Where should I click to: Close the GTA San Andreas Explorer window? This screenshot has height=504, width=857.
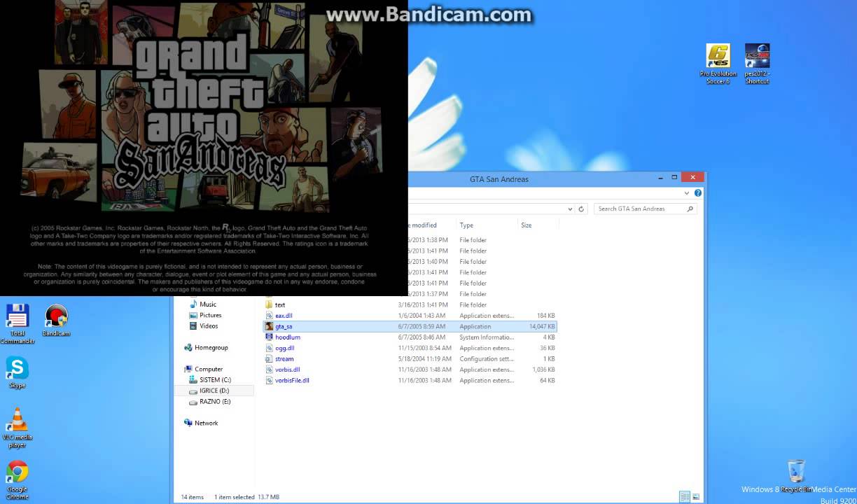(693, 178)
